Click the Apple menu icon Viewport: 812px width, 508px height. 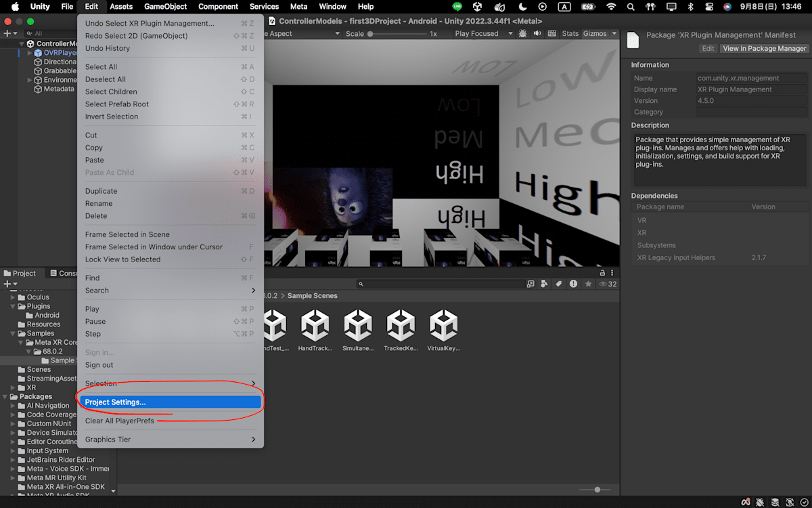(15, 7)
